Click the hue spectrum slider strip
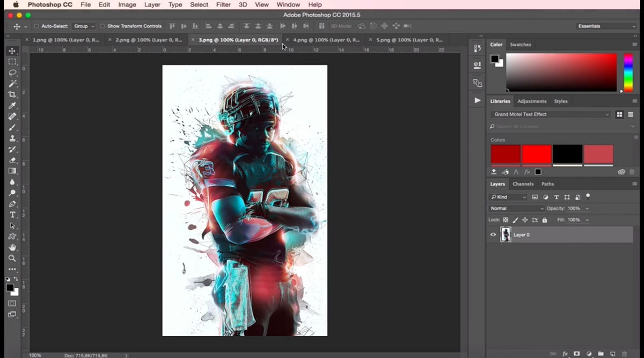This screenshot has width=644, height=358. [628, 72]
